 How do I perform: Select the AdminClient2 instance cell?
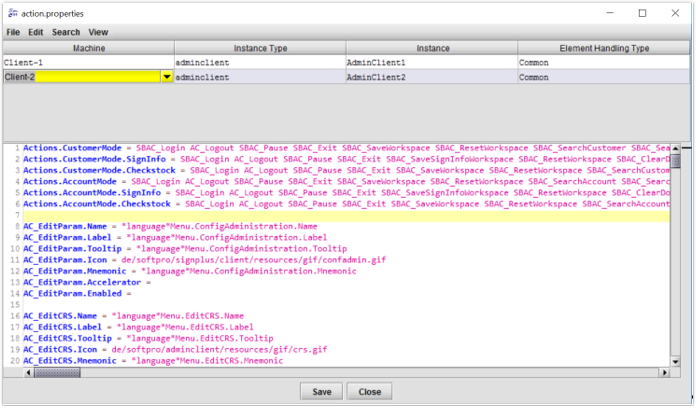pyautogui.click(x=431, y=76)
